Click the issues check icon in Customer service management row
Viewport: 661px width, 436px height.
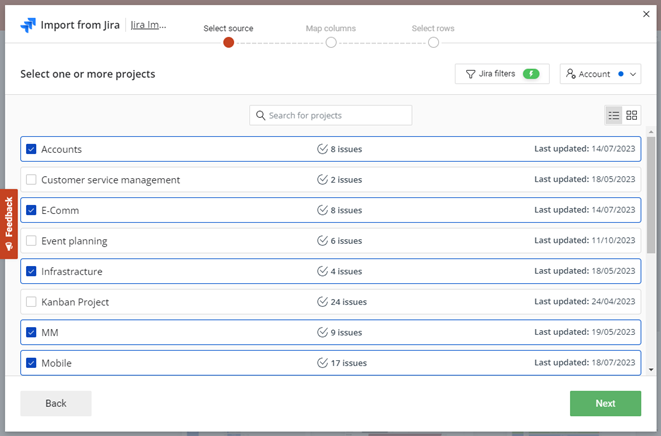pyautogui.click(x=322, y=180)
